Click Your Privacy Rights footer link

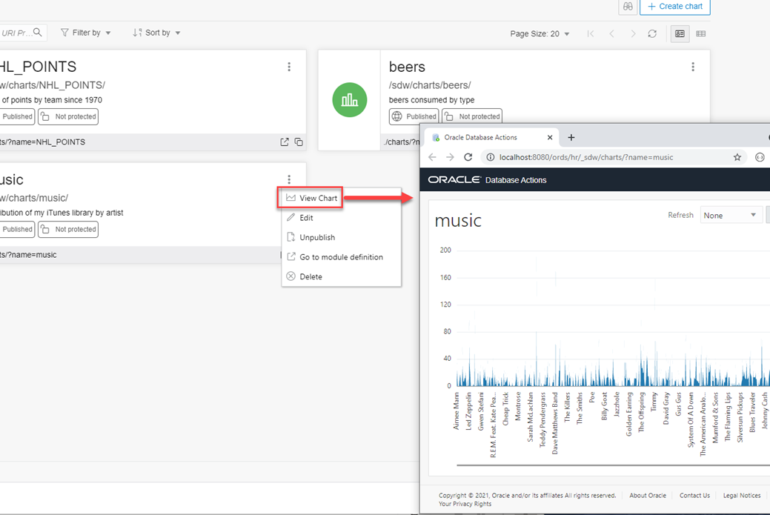pyautogui.click(x=465, y=504)
